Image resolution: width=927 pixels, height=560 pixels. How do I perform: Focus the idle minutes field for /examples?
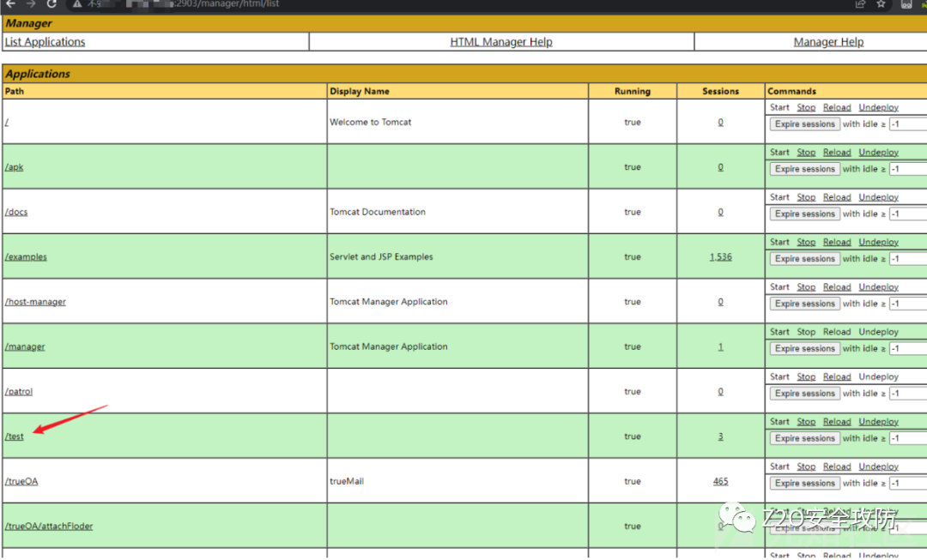point(908,259)
